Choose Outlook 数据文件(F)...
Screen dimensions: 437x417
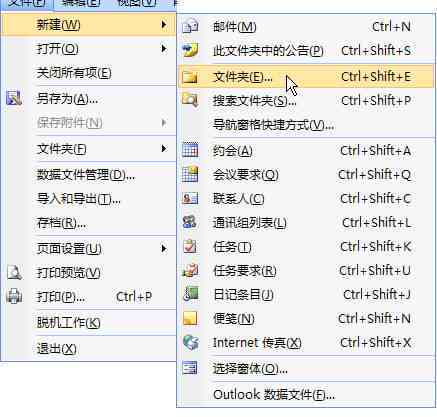point(306,395)
